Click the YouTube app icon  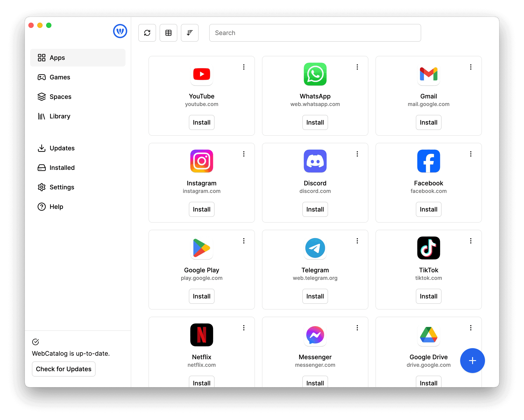click(201, 75)
